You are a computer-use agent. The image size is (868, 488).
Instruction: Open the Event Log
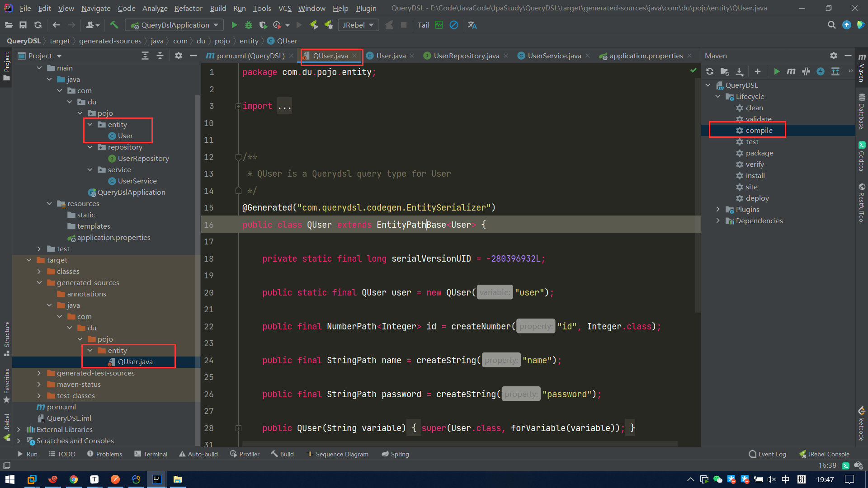tap(767, 454)
